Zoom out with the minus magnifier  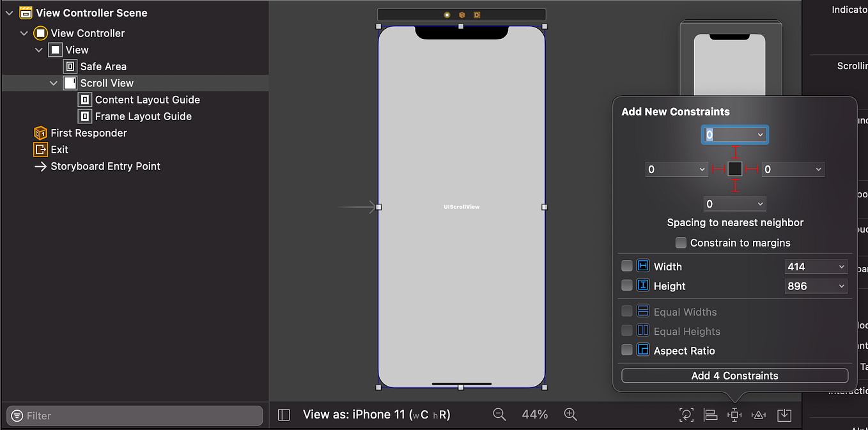pyautogui.click(x=499, y=414)
